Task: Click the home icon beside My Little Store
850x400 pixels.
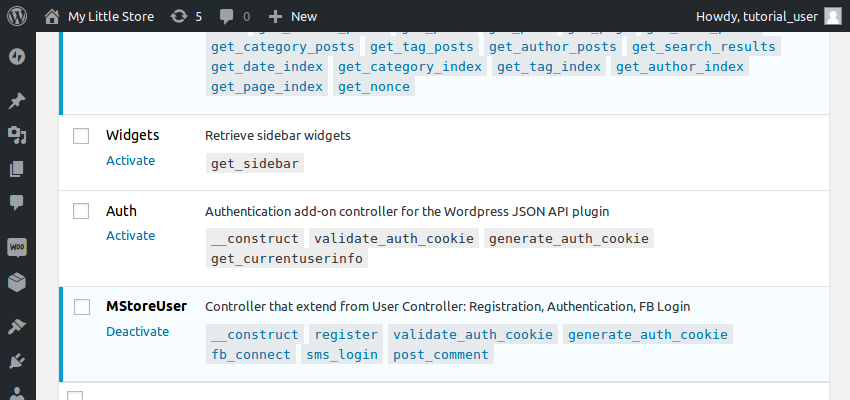Action: 52,16
